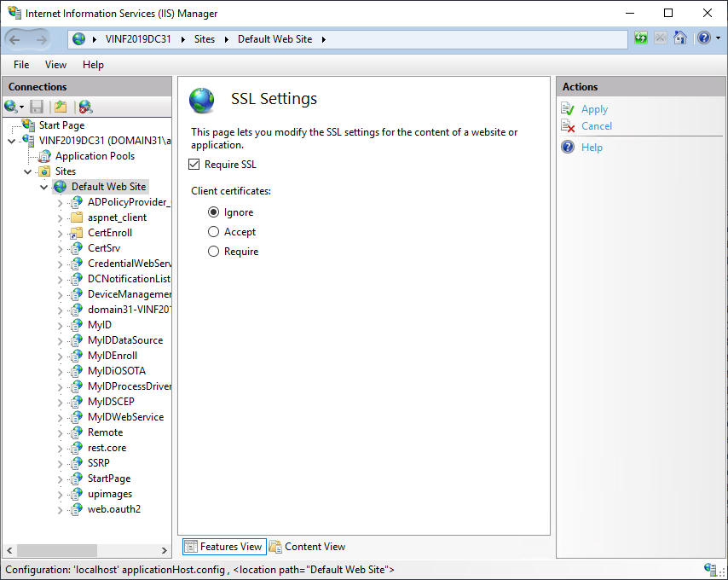Select the Accept client certificates option
Image resolution: width=728 pixels, height=580 pixels.
coord(214,232)
